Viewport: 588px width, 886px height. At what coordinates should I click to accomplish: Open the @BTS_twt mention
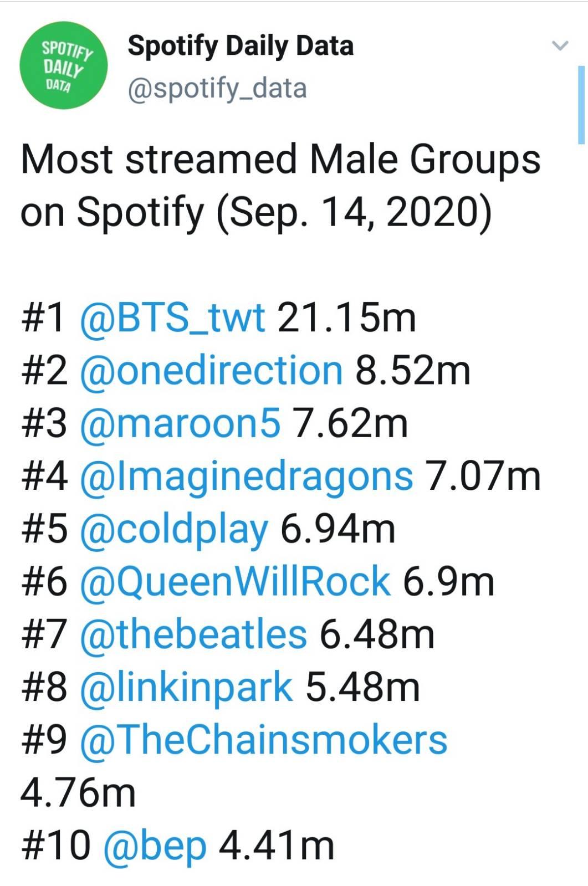pyautogui.click(x=172, y=317)
